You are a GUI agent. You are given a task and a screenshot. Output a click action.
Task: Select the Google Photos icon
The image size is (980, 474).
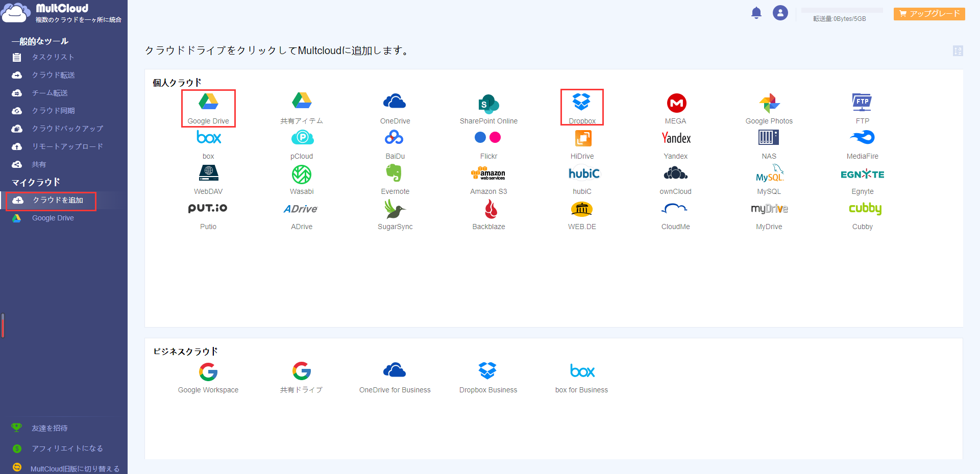click(769, 103)
